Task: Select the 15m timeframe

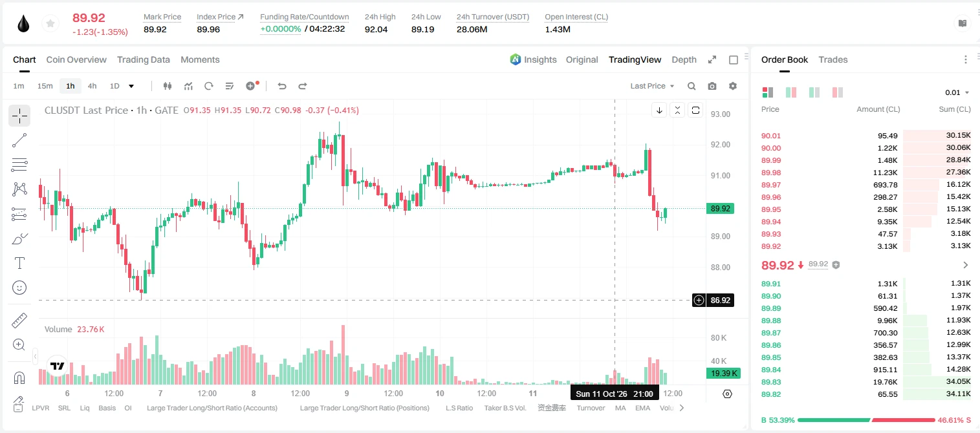Action: tap(45, 86)
